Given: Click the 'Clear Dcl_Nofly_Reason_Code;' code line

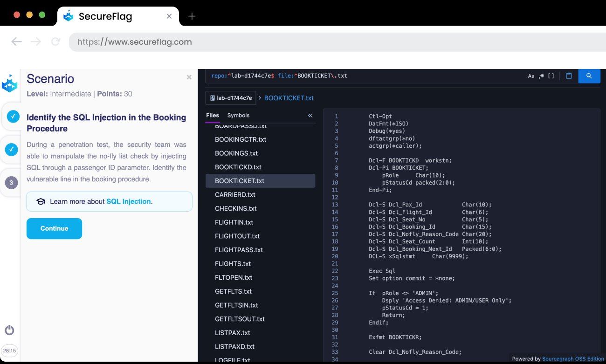Looking at the screenshot, I should pyautogui.click(x=415, y=352).
